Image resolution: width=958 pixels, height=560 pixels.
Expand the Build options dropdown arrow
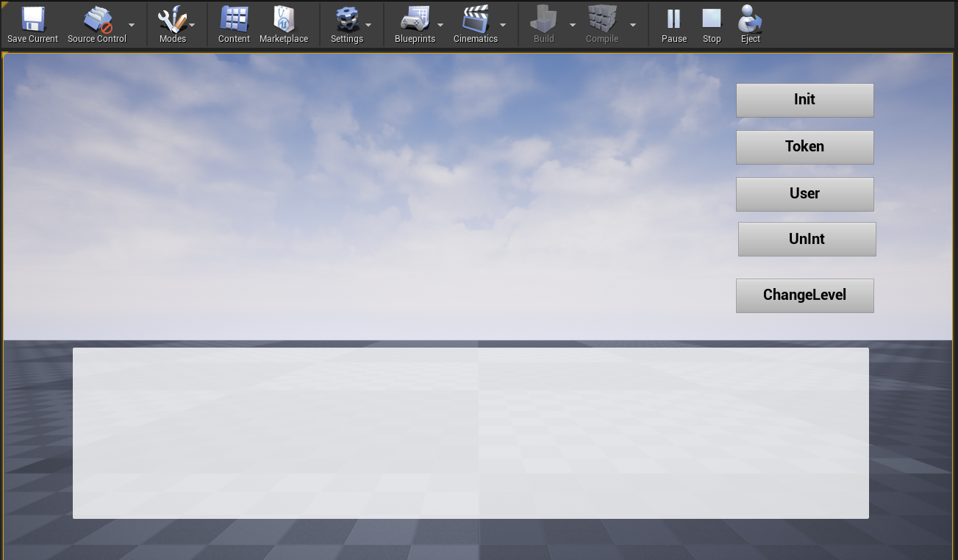pos(573,25)
